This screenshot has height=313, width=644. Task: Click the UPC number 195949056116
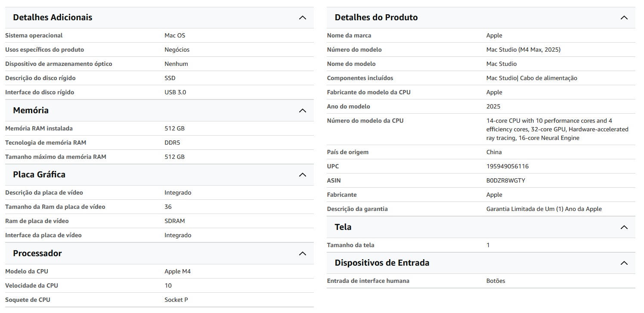(x=507, y=167)
